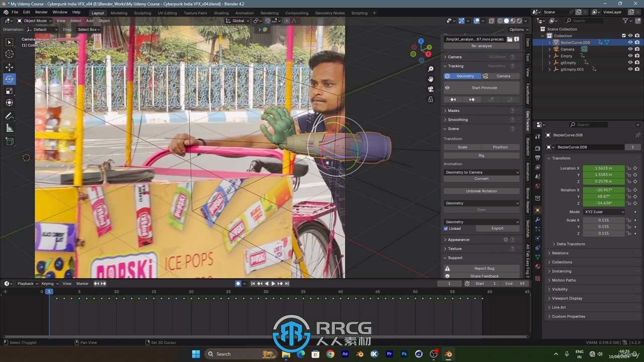Click the Convert button

pyautogui.click(x=481, y=178)
